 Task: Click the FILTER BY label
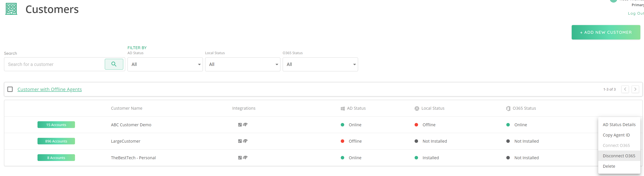pyautogui.click(x=137, y=48)
